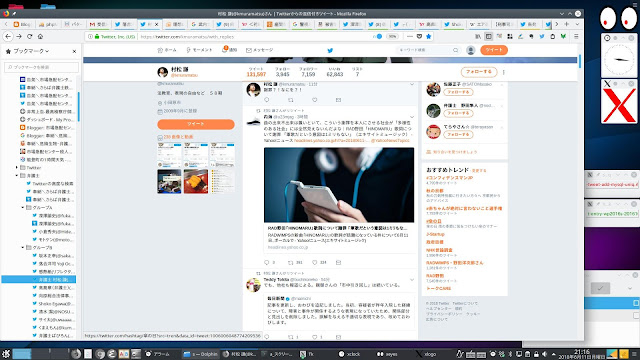Click the Twitter bird toolbar extension icon
The width and height of the screenshot is (640, 360).
[542, 36]
